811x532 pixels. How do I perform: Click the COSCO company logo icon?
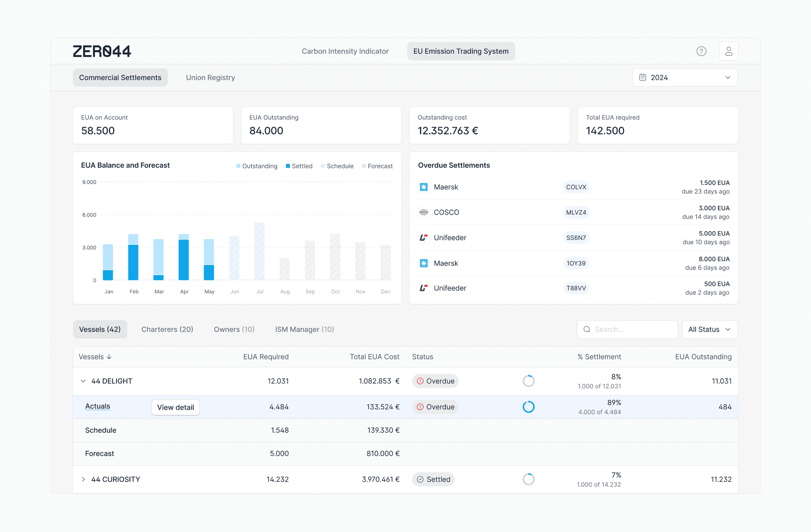point(424,212)
